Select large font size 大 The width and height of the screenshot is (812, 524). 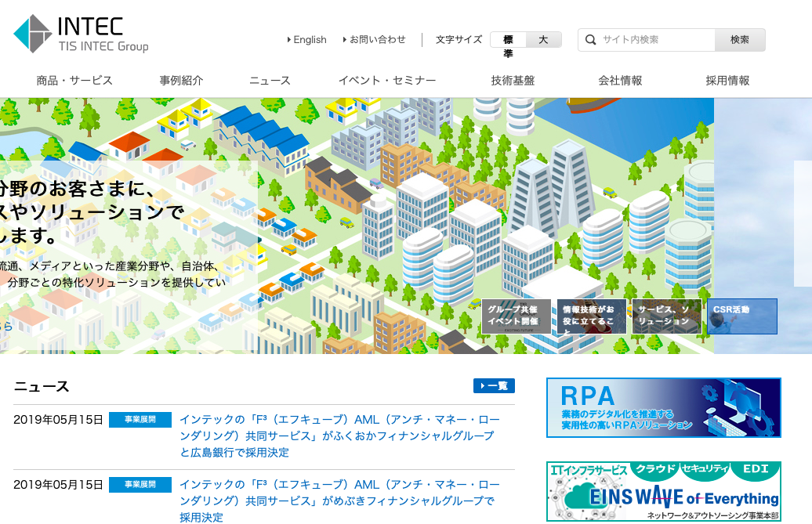543,40
